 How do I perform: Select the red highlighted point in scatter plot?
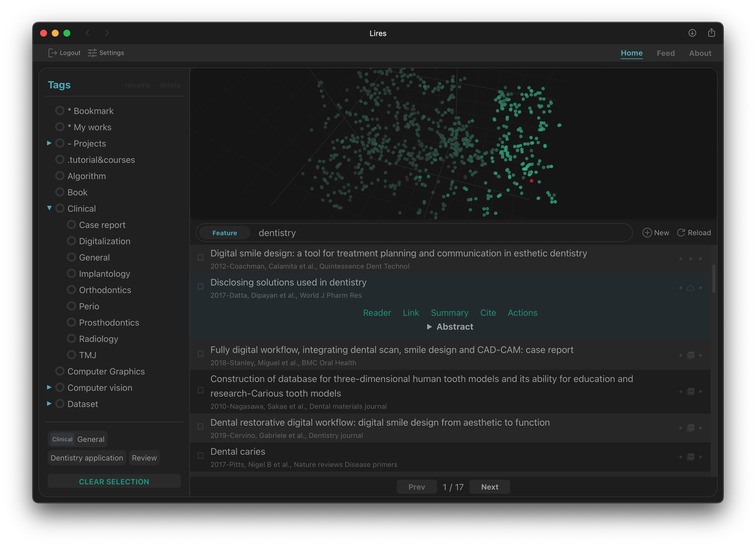coord(531,181)
